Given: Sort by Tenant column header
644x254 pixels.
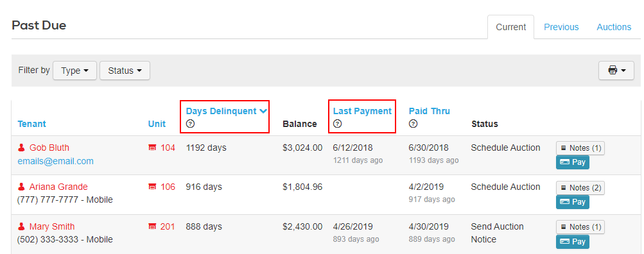Looking at the screenshot, I should (31, 124).
